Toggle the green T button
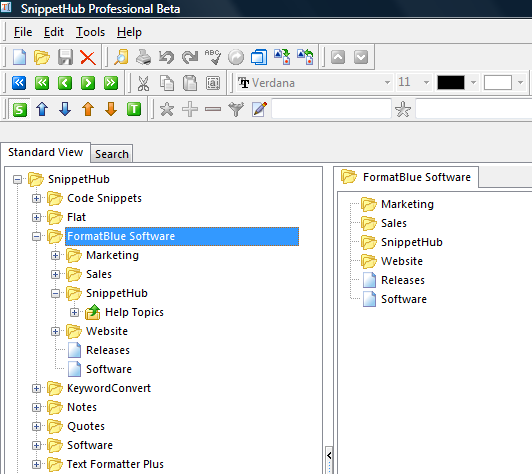This screenshot has width=532, height=474. tap(134, 109)
